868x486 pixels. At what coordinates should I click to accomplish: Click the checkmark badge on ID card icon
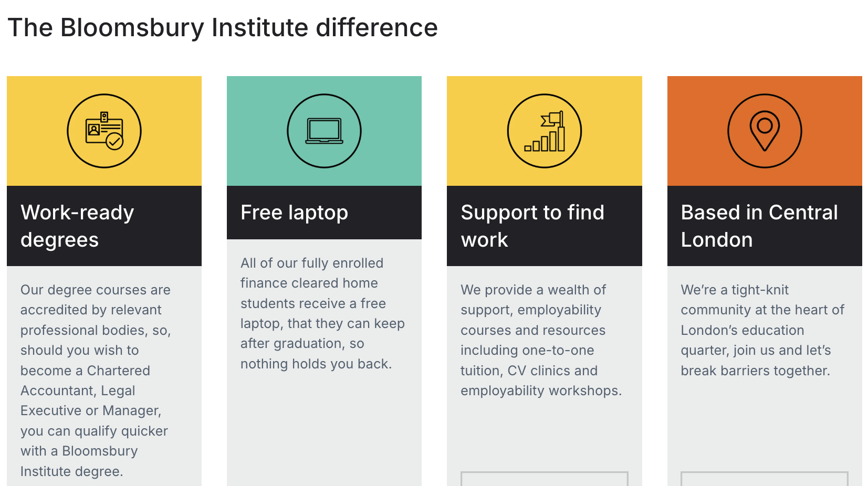[x=114, y=141]
